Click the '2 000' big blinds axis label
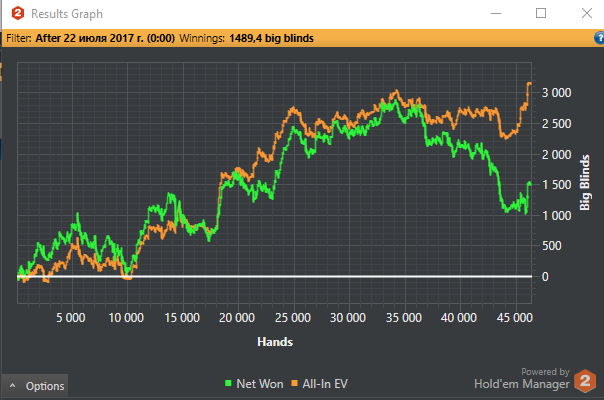Viewport: 604px width, 400px height. coord(556,155)
